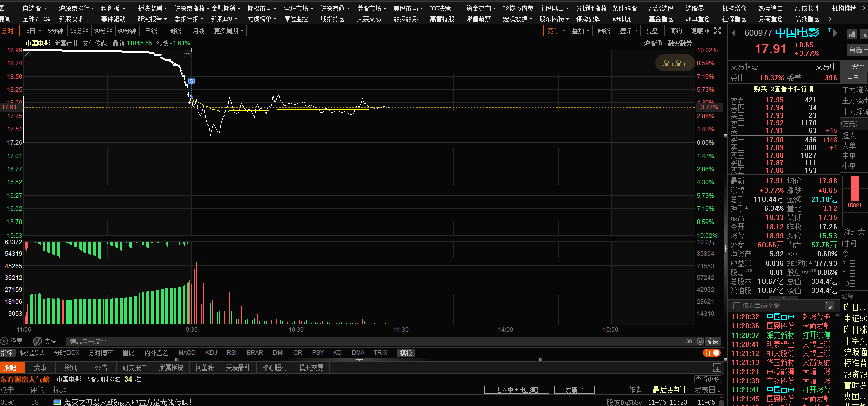Open the chart fullscreen icon
The width and height of the screenshot is (868, 406).
click(x=717, y=31)
